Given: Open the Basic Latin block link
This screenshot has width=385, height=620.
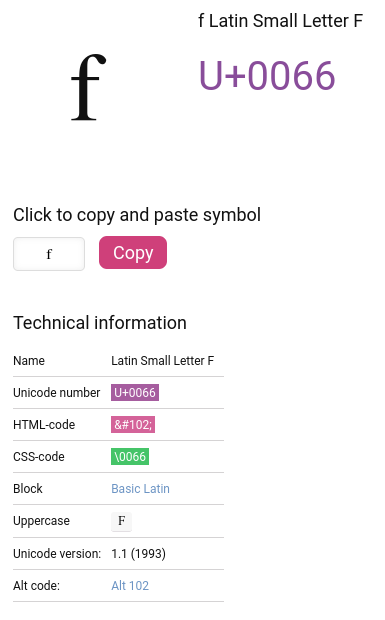Looking at the screenshot, I should [140, 489].
